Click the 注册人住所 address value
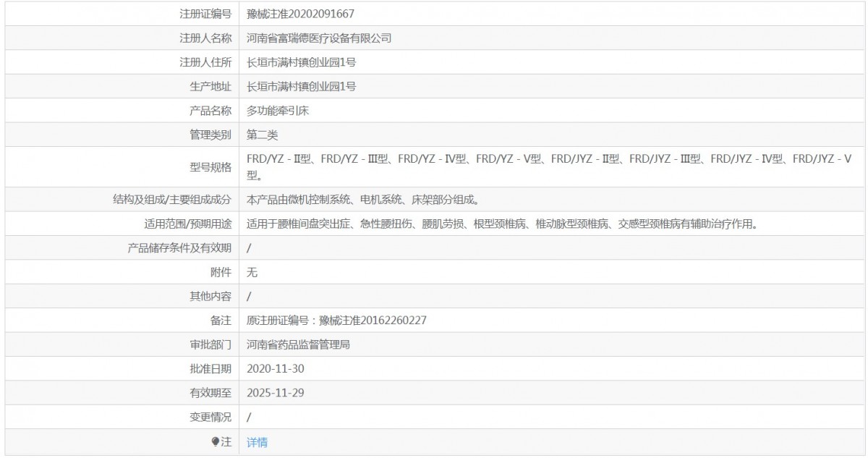The height and width of the screenshot is (458, 868). [301, 62]
